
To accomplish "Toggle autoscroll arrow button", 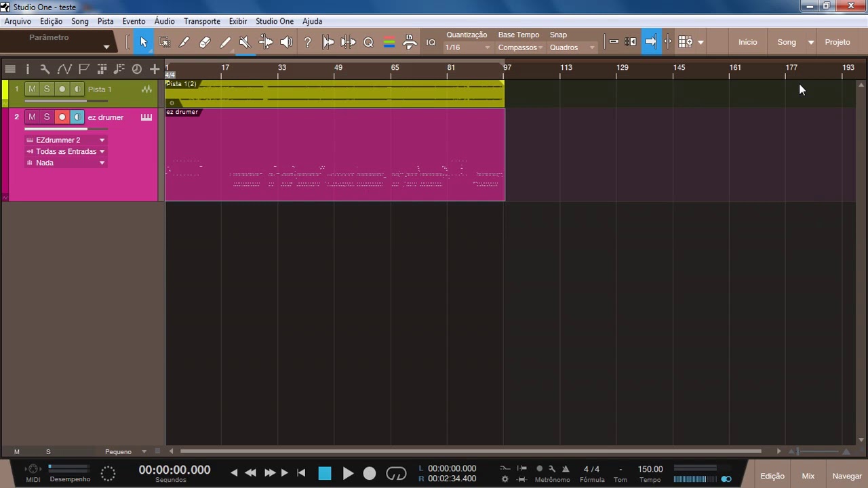I will [x=650, y=42].
